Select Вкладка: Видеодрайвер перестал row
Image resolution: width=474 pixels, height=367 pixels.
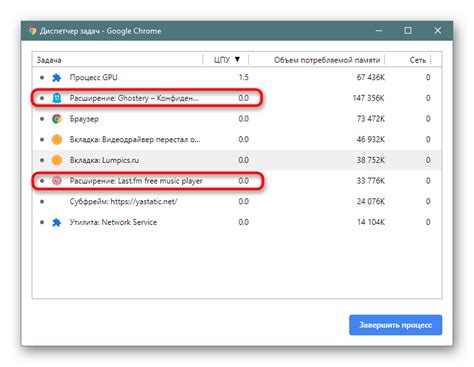(x=237, y=139)
